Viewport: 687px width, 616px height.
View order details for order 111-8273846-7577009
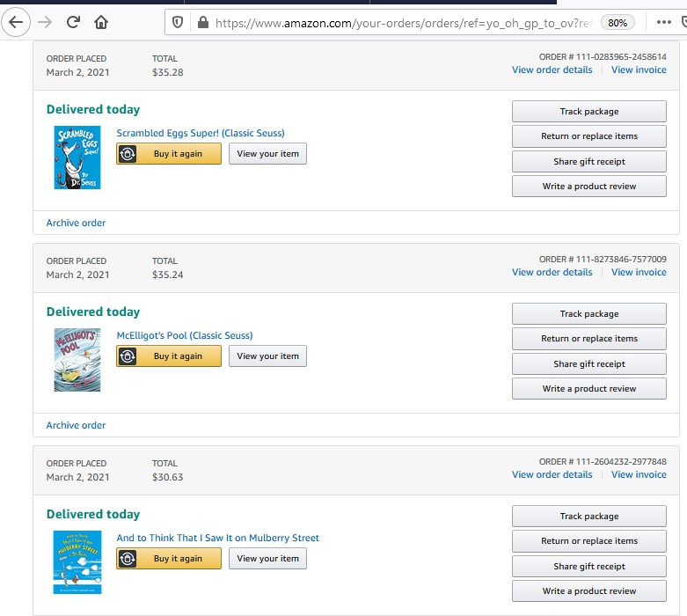click(552, 272)
